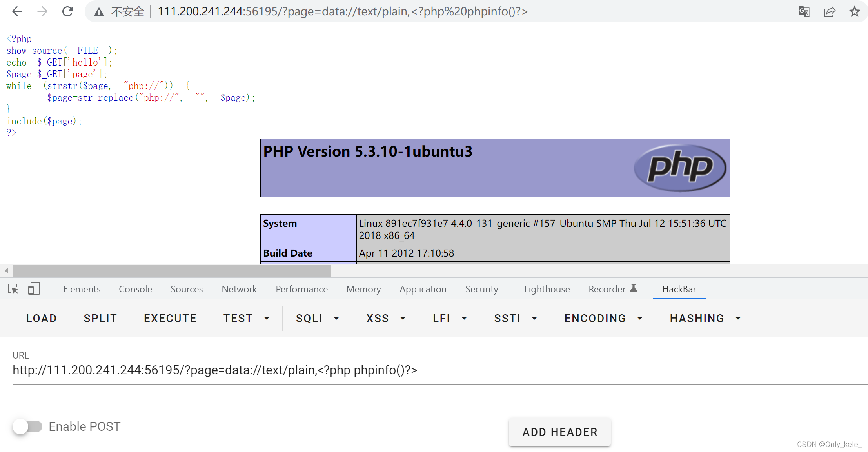The image size is (868, 452).
Task: Click the horizontal page scrollbar thumb
Action: 172,271
